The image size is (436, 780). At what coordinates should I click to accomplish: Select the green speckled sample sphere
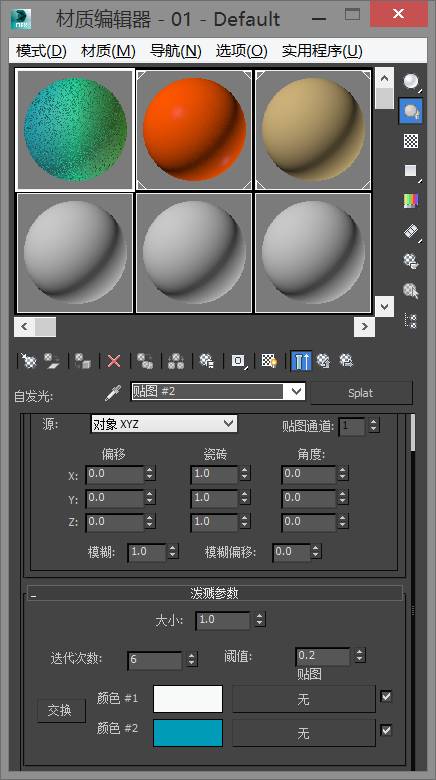75,130
